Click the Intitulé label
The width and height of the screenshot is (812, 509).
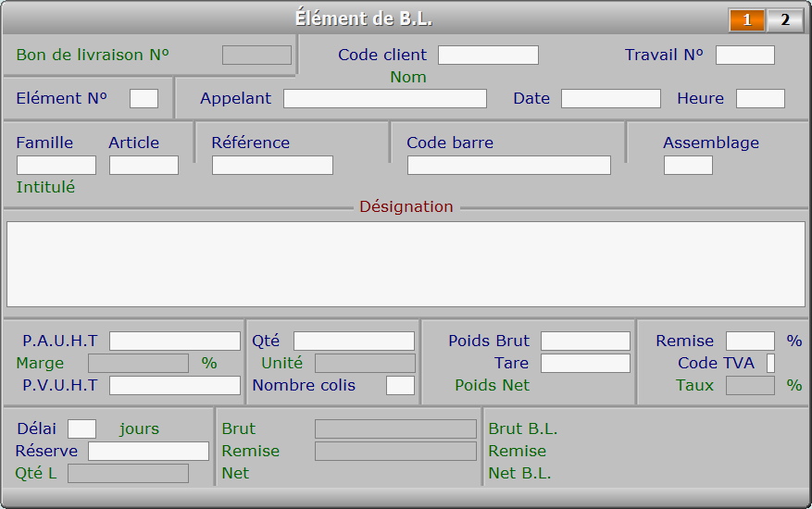tap(45, 187)
